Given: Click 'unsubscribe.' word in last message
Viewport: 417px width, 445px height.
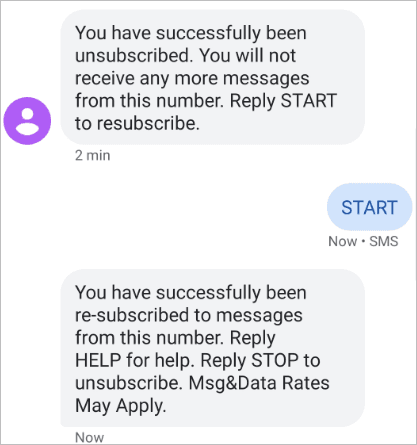Looking at the screenshot, I should [x=129, y=383].
